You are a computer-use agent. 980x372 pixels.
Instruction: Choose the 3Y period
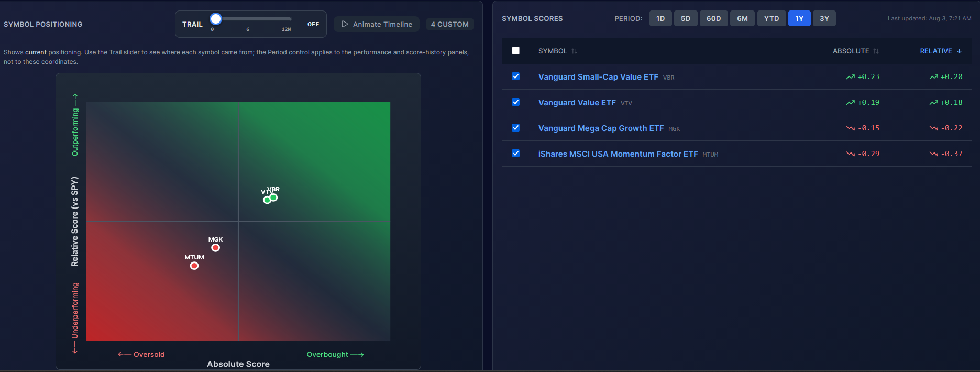[824, 18]
